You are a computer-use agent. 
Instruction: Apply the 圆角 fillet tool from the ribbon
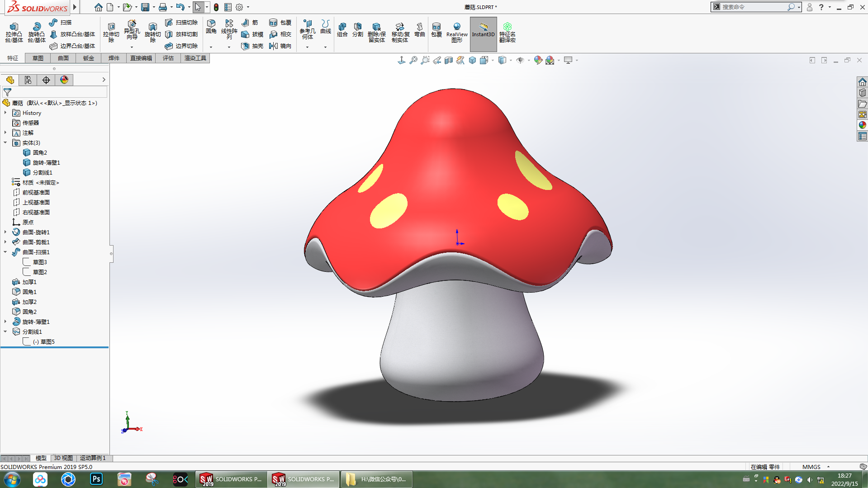(211, 27)
